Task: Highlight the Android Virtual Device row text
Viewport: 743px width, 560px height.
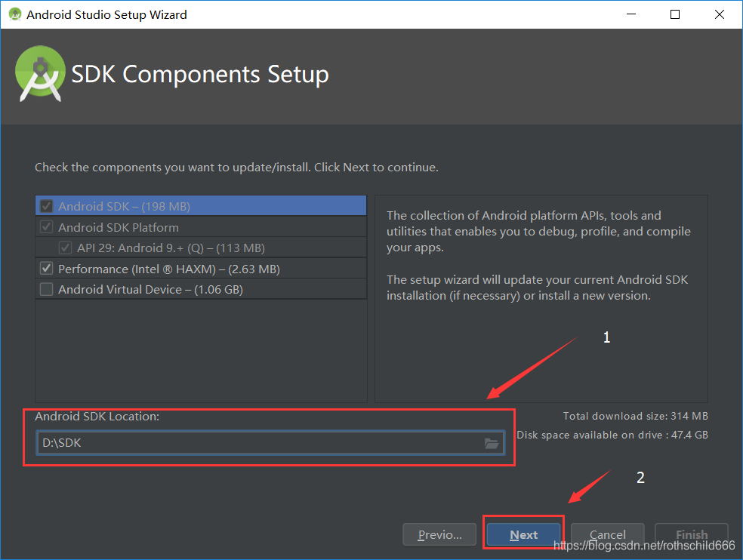Action: coord(150,289)
